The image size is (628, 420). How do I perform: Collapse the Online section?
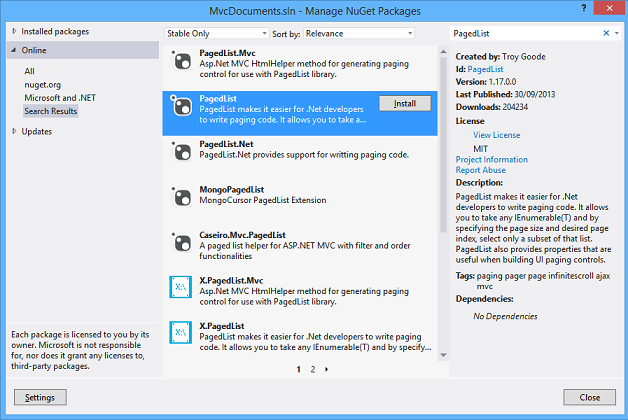[x=14, y=50]
